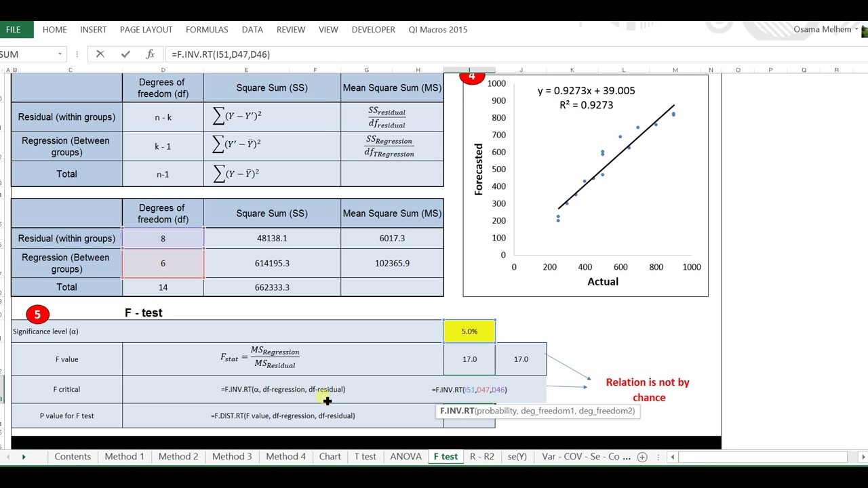Select yellow significance level cell 5.0%
The image size is (868, 488).
point(469,331)
